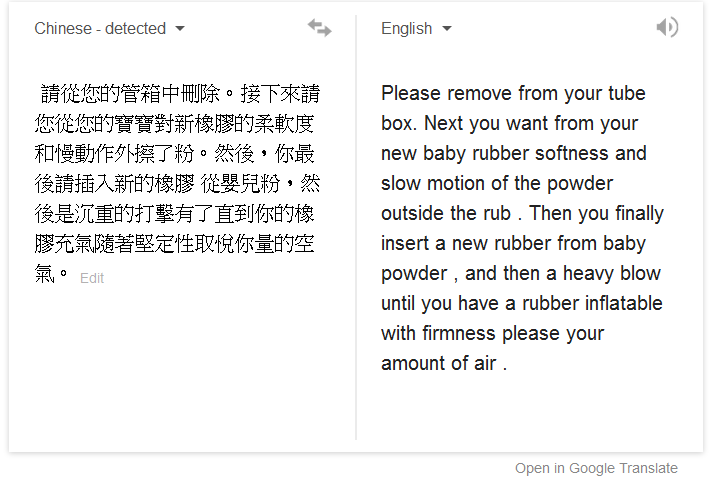
Task: Expand the English language dropdown arrow
Action: pyautogui.click(x=447, y=29)
